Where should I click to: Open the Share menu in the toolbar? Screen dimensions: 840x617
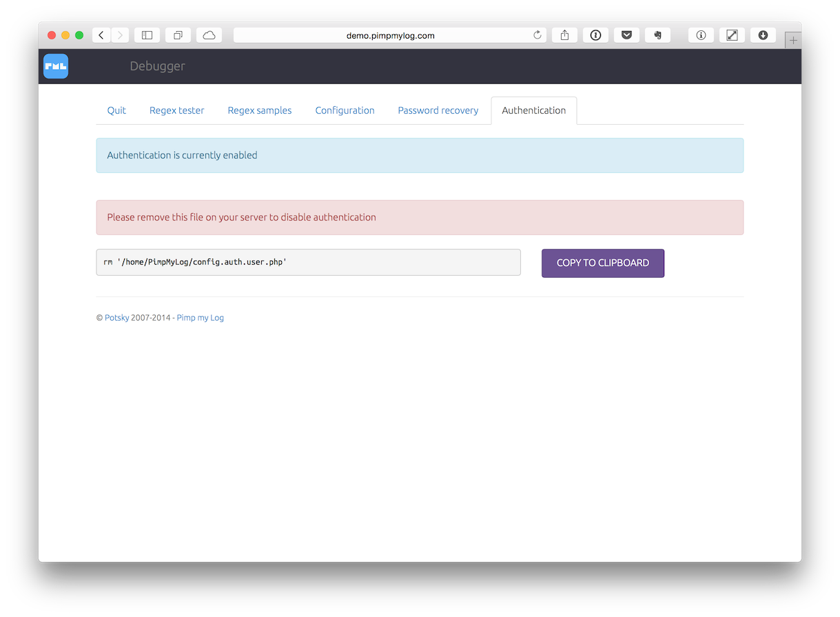pos(564,35)
